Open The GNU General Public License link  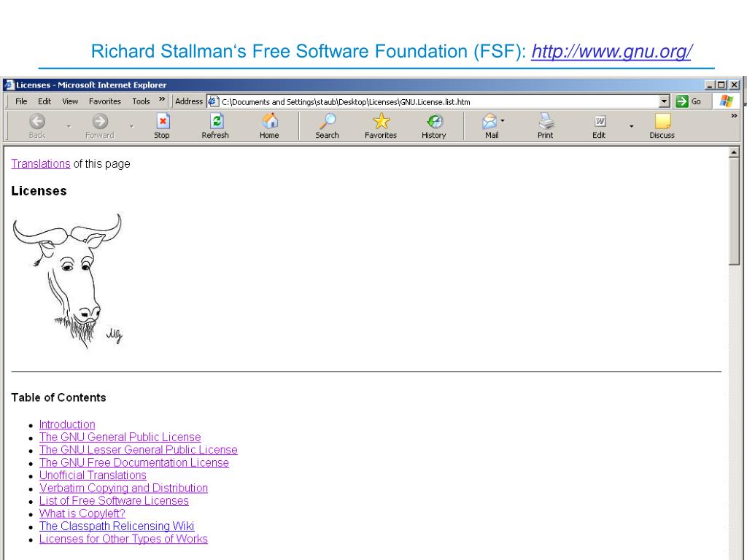tap(120, 437)
